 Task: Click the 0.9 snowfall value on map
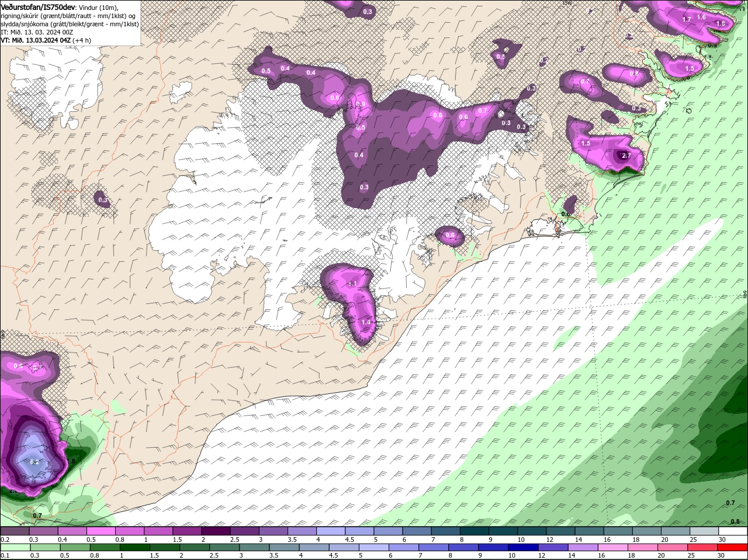[361, 104]
